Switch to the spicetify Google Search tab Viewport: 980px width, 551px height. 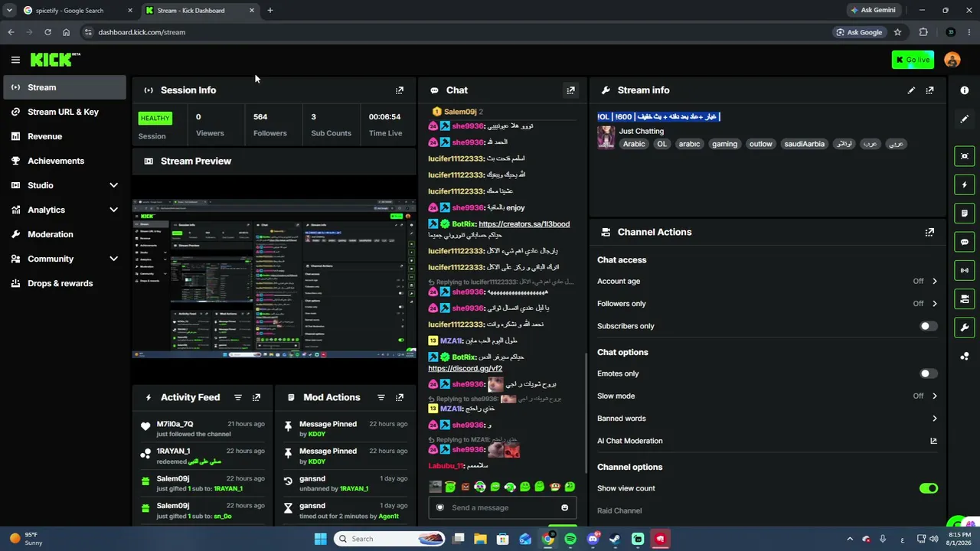click(x=77, y=11)
